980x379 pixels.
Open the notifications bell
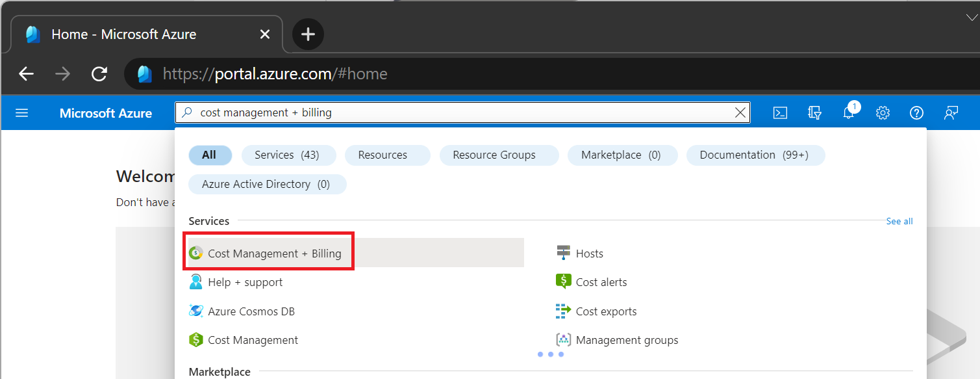point(849,113)
